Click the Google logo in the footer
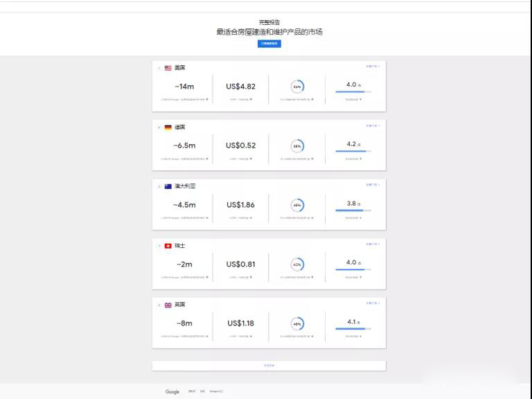Image resolution: width=532 pixels, height=399 pixels. tap(172, 392)
